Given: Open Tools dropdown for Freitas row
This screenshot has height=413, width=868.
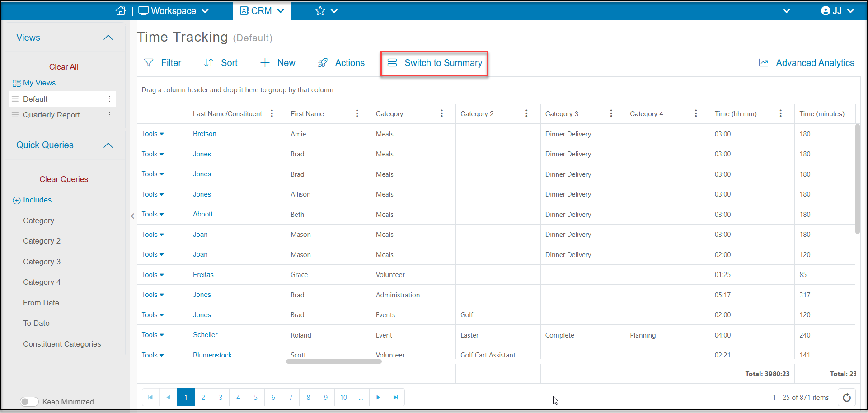Looking at the screenshot, I should pyautogui.click(x=153, y=275).
